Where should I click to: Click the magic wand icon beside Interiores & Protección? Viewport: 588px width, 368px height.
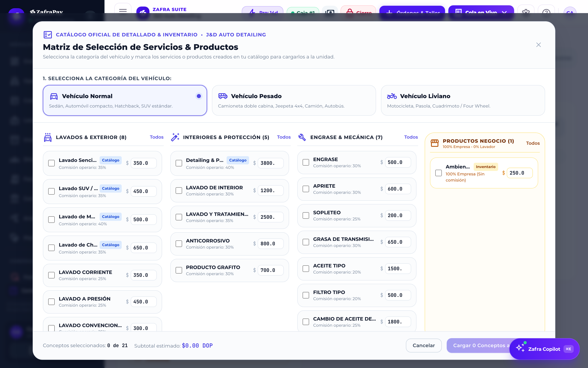(x=175, y=137)
